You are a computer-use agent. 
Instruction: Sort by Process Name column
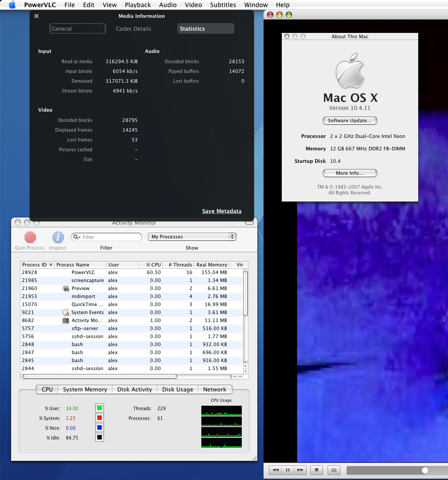pos(81,265)
